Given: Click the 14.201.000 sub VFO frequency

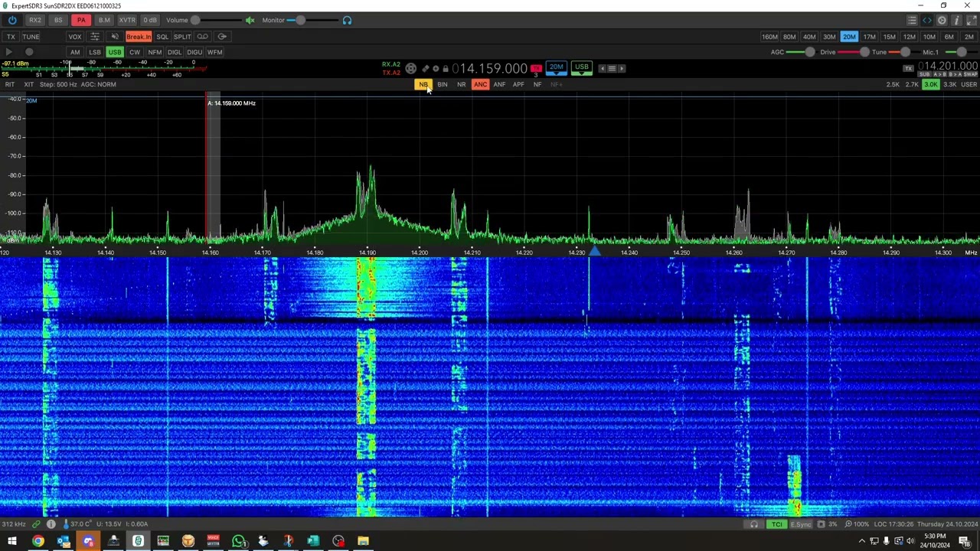Looking at the screenshot, I should tap(948, 66).
